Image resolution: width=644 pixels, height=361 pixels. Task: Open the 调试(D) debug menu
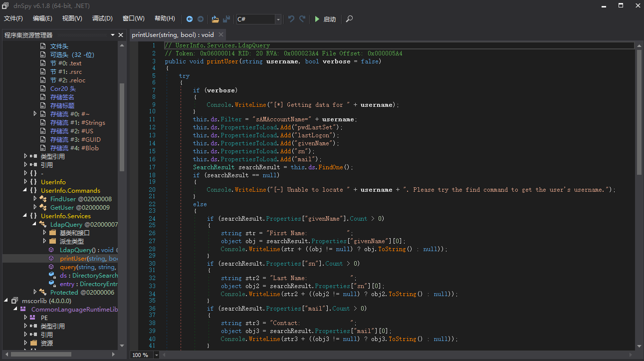(102, 18)
